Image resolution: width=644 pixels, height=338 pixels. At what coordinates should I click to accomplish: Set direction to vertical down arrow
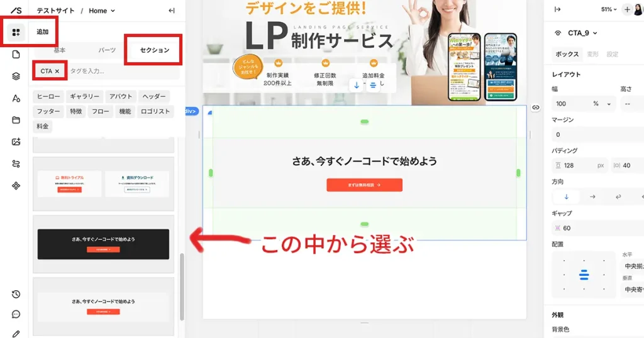coord(567,197)
